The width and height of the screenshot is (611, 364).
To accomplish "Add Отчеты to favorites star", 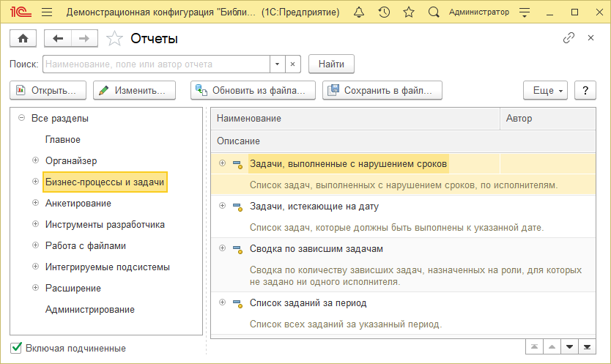I will pos(114,39).
